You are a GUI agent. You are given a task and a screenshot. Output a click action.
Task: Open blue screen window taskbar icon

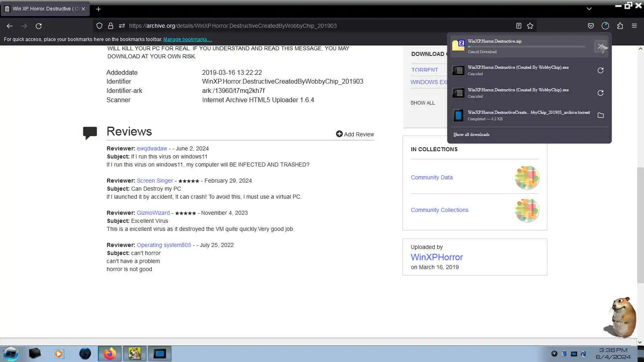[160, 354]
